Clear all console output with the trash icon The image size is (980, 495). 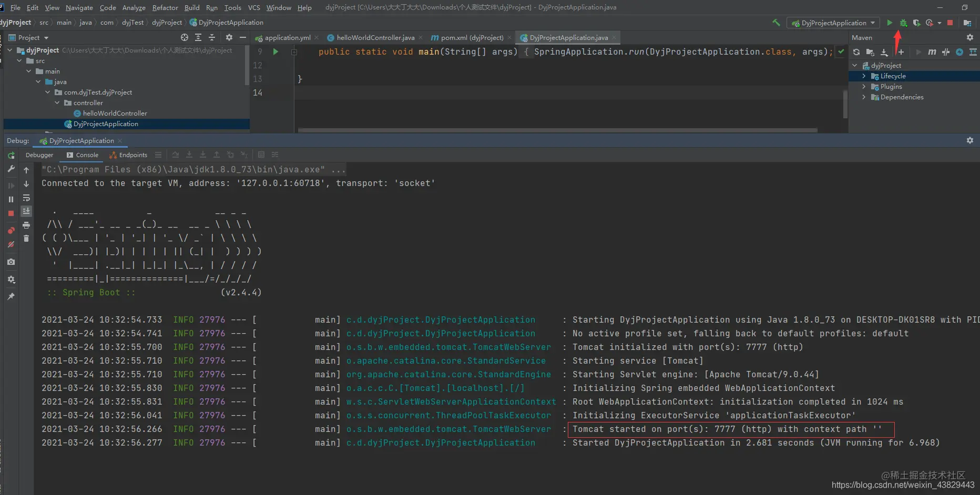26,239
